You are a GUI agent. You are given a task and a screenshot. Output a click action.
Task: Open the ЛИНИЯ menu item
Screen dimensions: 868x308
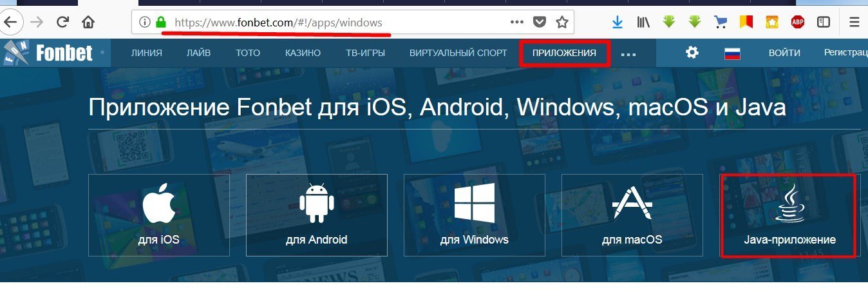146,53
